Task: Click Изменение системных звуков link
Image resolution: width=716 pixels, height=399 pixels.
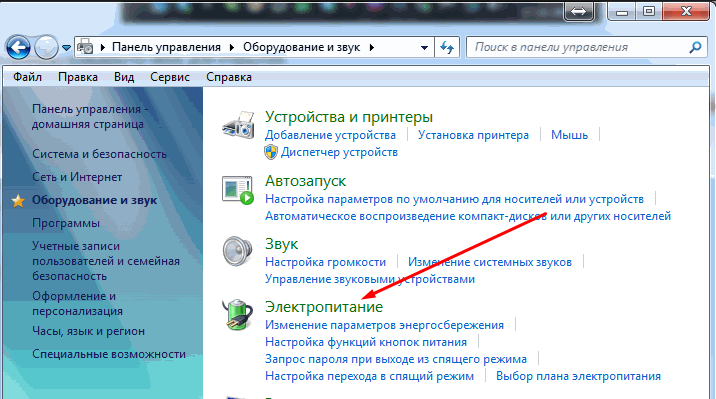Action: click(x=490, y=262)
